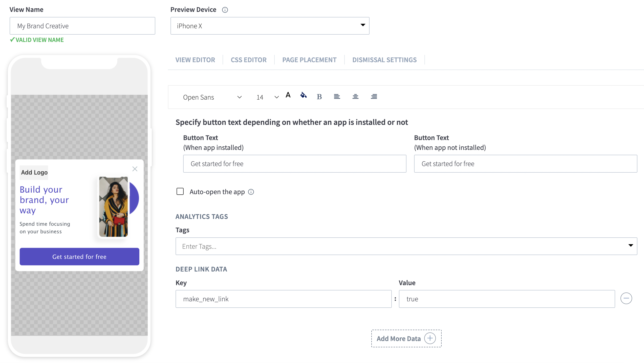This screenshot has width=644, height=363.
Task: Open the Preview Device dropdown
Action: click(x=270, y=26)
